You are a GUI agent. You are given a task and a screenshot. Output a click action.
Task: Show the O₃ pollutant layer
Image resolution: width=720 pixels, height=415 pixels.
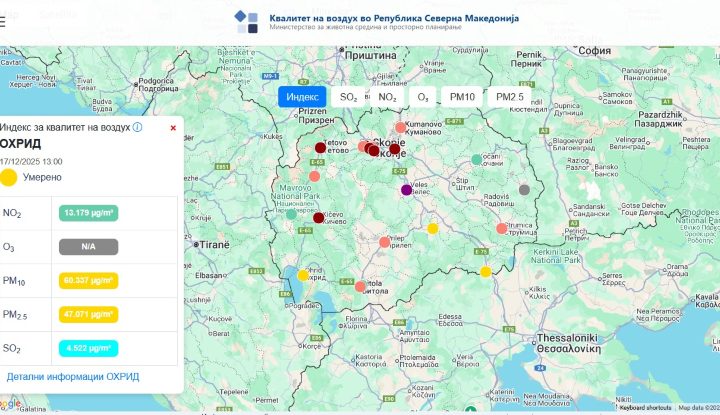pos(423,97)
